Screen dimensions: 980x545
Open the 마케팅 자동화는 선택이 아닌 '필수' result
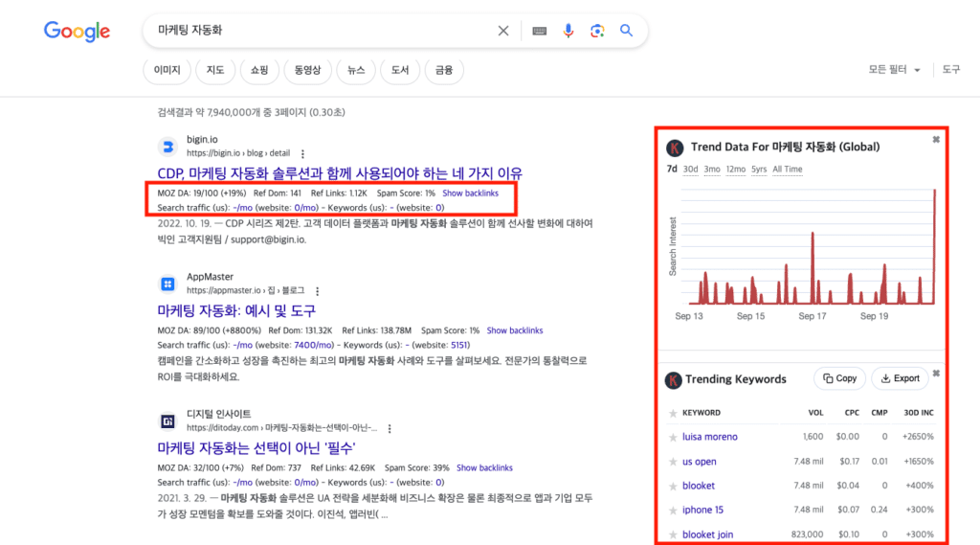(256, 448)
